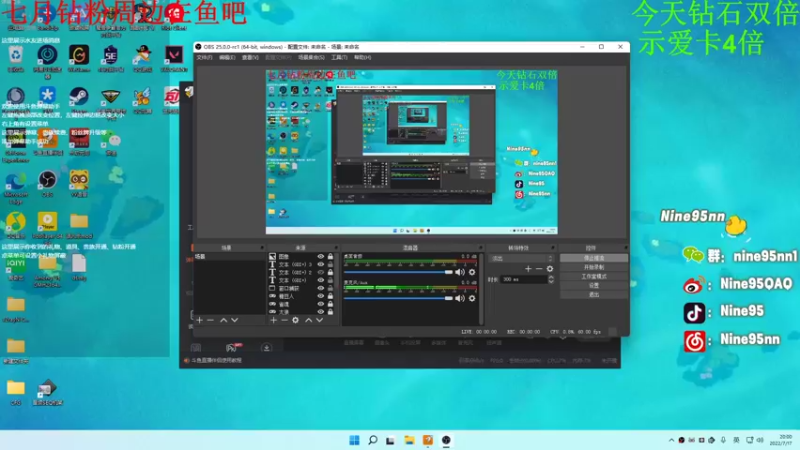
Task: Add a new source with plus button
Action: click(x=273, y=320)
